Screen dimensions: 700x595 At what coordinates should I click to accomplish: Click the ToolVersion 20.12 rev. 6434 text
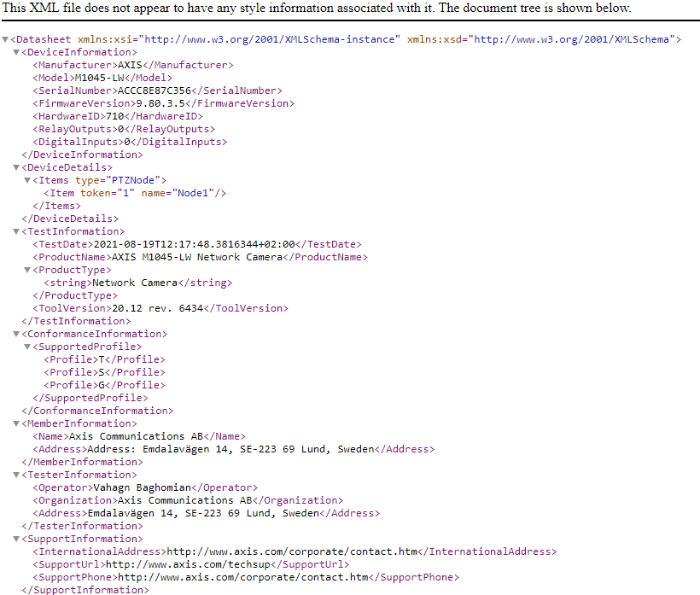[x=156, y=308]
